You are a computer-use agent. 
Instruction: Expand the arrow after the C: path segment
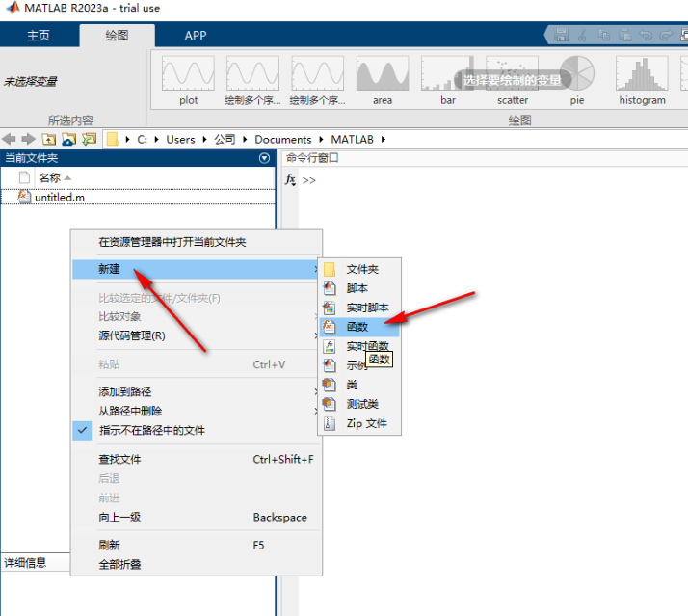(157, 140)
